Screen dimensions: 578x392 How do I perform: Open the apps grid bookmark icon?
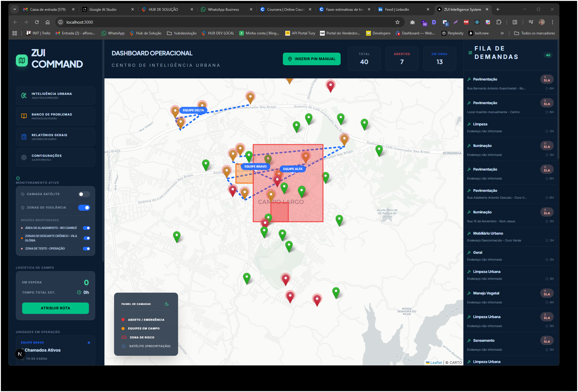(15, 33)
